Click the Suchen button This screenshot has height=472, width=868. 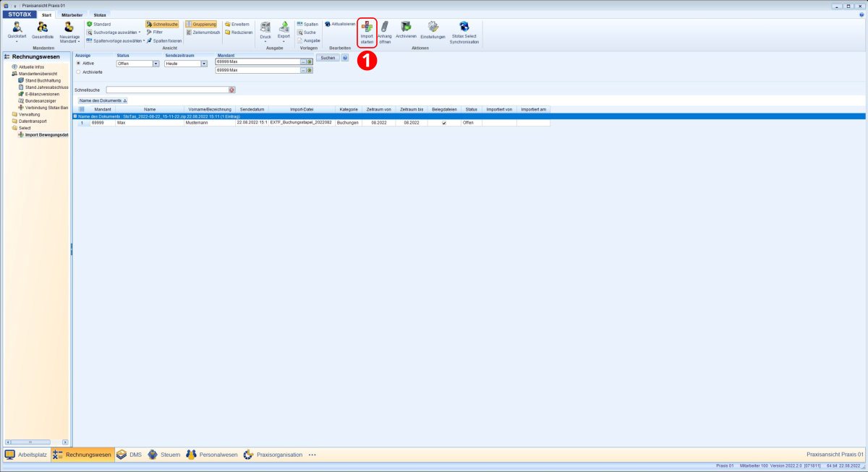coord(328,57)
